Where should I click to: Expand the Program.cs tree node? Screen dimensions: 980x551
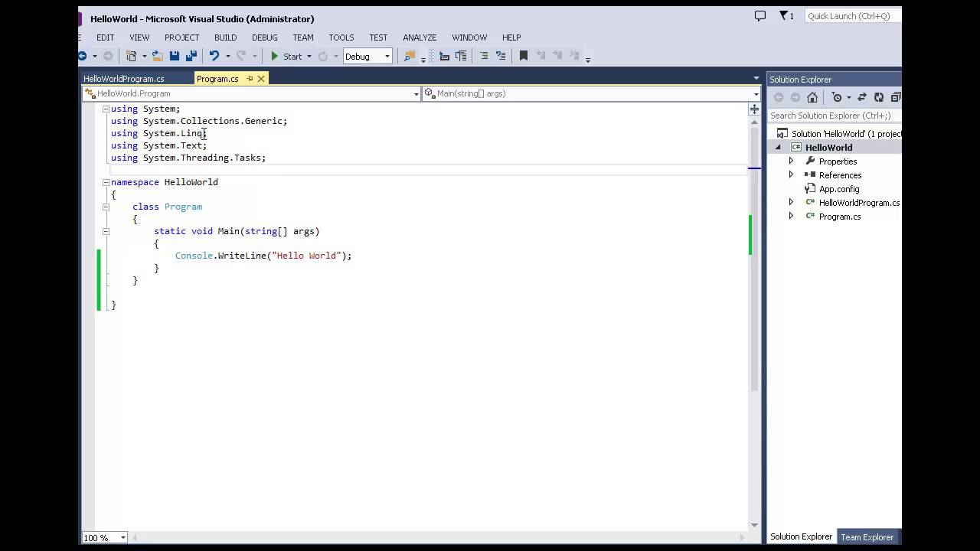coord(792,217)
